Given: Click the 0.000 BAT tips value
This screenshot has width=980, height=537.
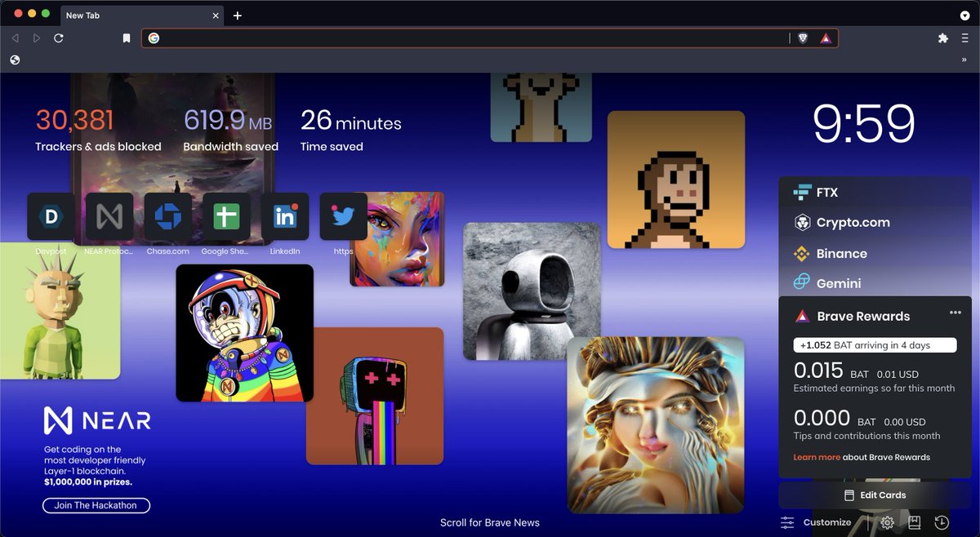Looking at the screenshot, I should [822, 418].
